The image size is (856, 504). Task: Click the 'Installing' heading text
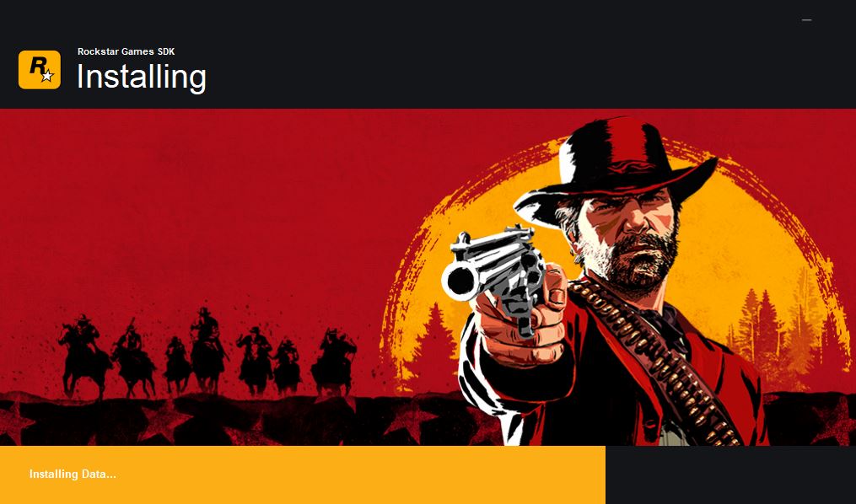142,77
